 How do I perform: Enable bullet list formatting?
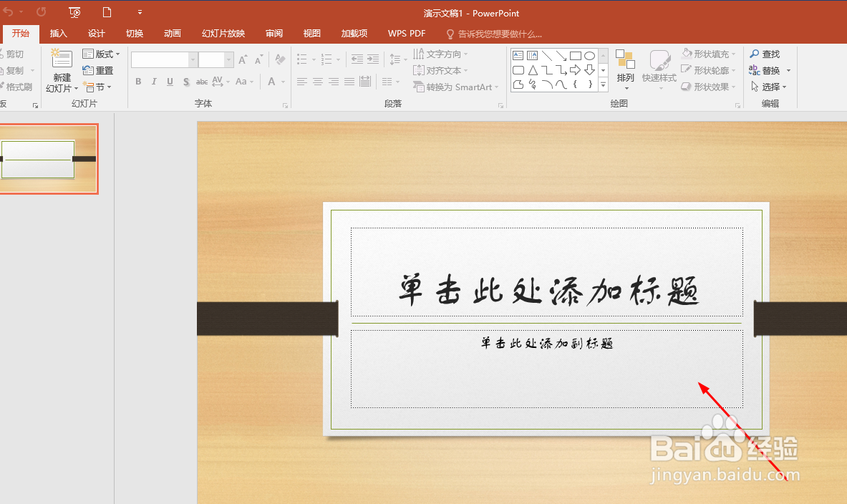pos(302,59)
